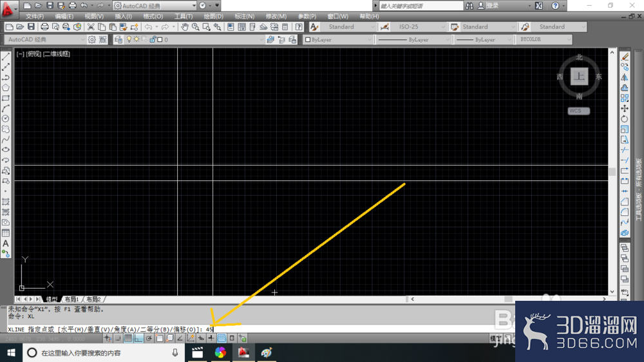Select the Ellipse draw tool
The width and height of the screenshot is (644, 362).
point(6,150)
